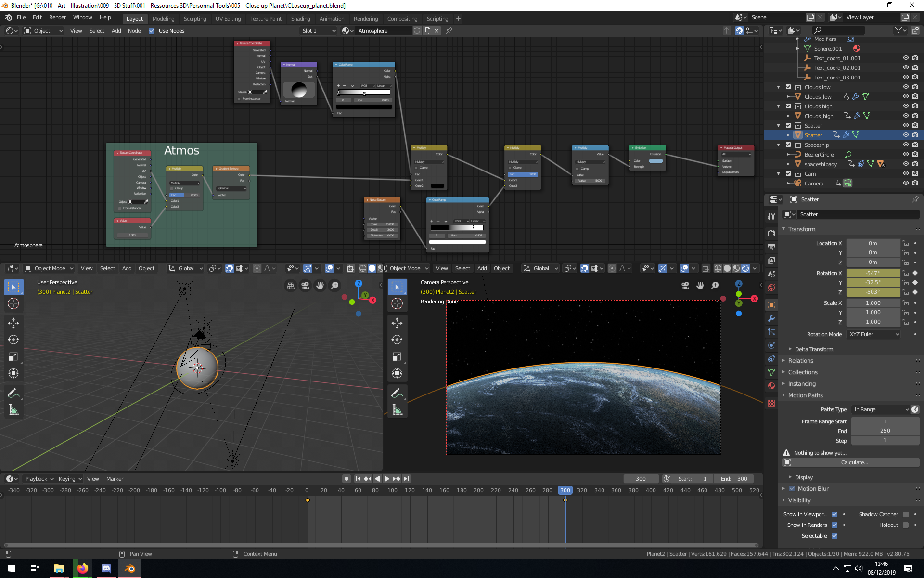Select the Transform tool in left viewport

pyautogui.click(x=13, y=373)
